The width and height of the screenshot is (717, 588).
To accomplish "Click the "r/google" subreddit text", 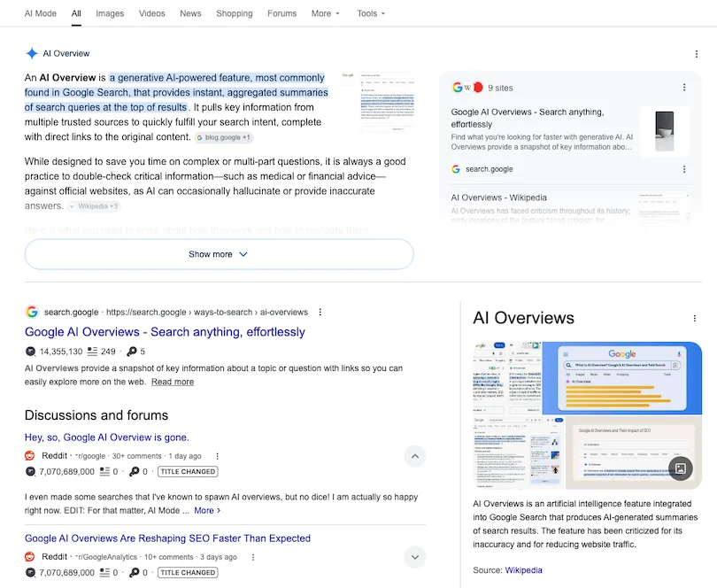I will 91,456.
